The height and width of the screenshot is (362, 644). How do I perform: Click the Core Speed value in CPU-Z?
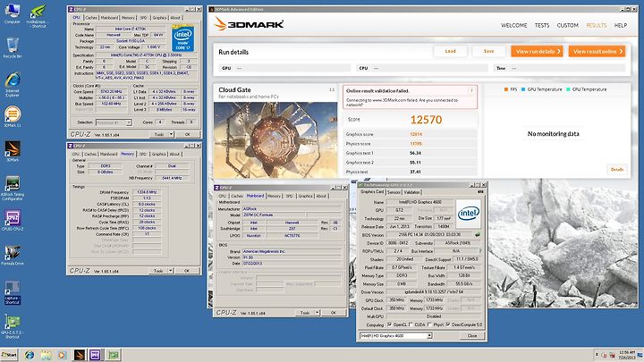[x=111, y=91]
